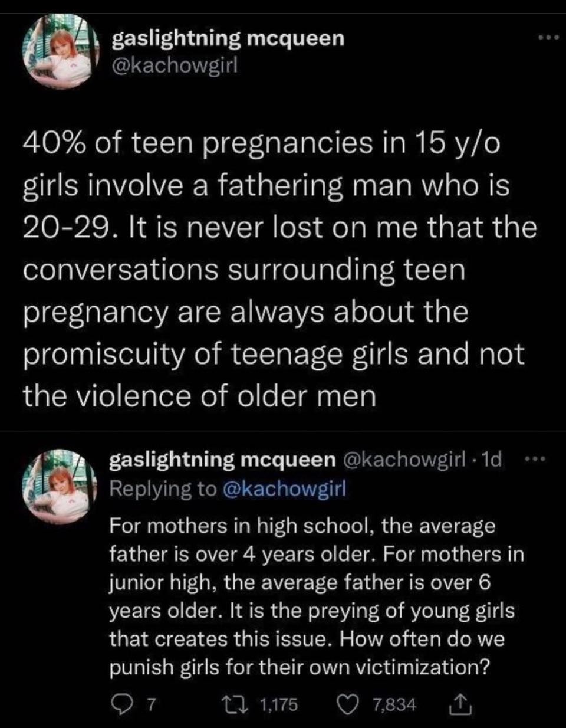Image resolution: width=566 pixels, height=728 pixels.
Task: Click the gray "Replying to" label
Action: pyautogui.click(x=163, y=488)
